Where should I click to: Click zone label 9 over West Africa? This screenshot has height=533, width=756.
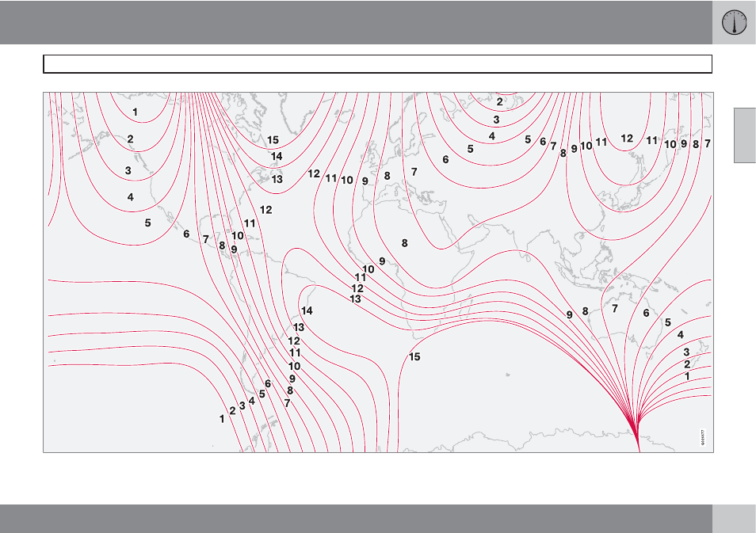[x=382, y=261]
